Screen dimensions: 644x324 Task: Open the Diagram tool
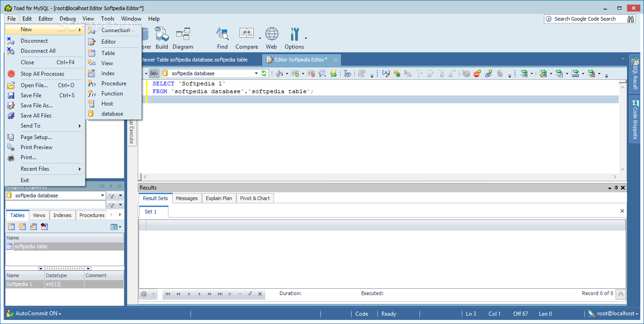tap(183, 38)
